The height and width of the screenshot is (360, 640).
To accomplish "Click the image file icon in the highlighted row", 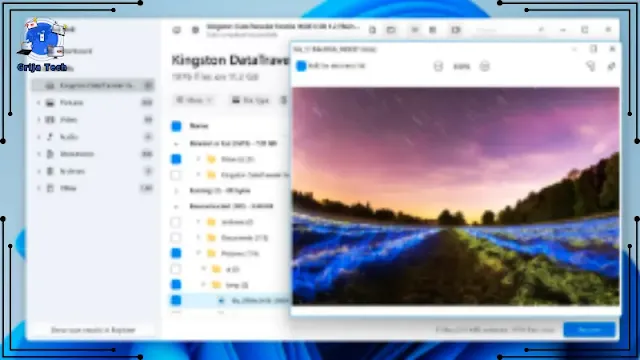I will [x=221, y=300].
